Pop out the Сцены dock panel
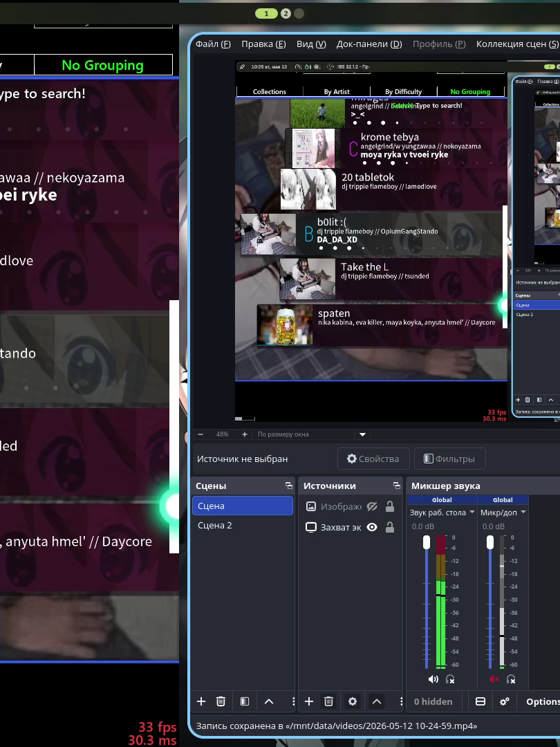This screenshot has height=747, width=560. pyautogui.click(x=288, y=486)
